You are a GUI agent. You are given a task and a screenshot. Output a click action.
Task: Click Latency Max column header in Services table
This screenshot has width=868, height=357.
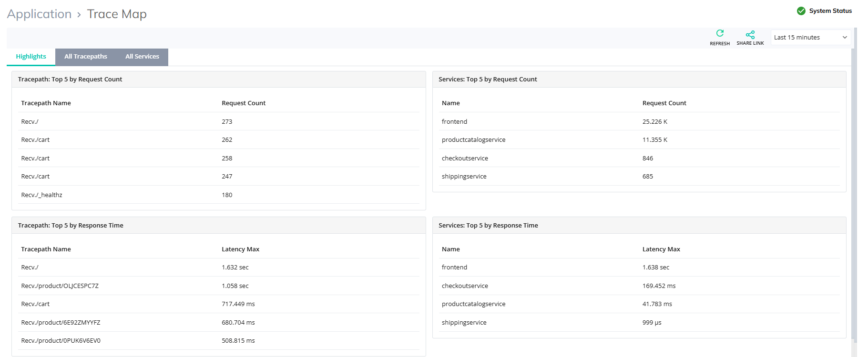(x=661, y=249)
